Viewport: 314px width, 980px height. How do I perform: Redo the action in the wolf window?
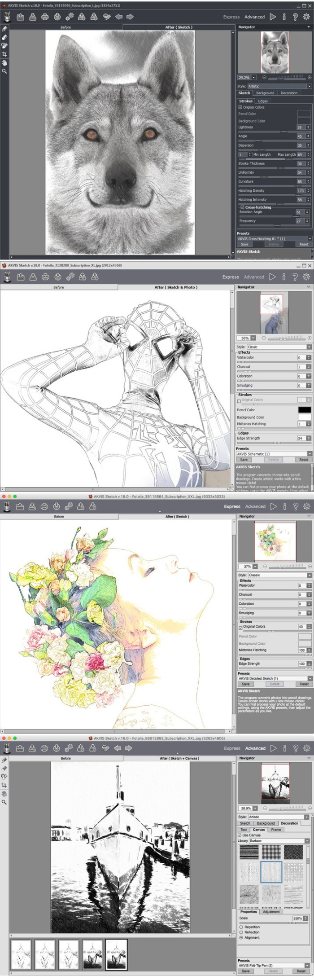click(130, 17)
